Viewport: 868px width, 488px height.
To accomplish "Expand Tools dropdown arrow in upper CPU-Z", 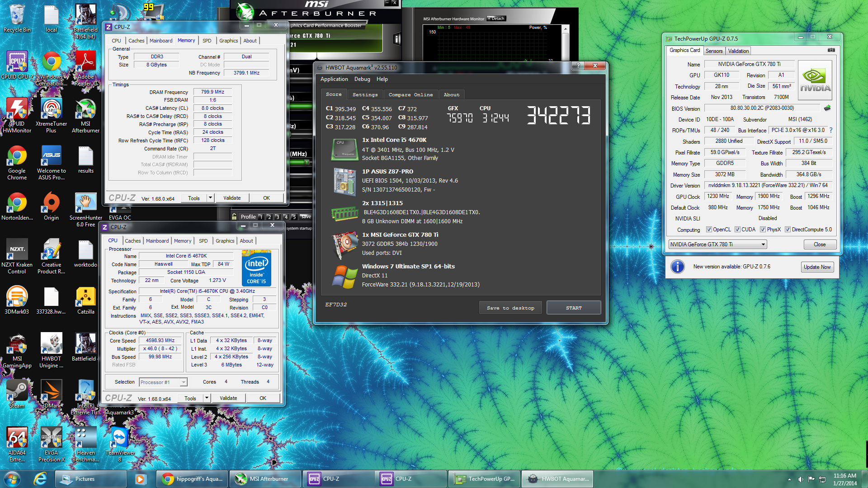I will pos(210,198).
